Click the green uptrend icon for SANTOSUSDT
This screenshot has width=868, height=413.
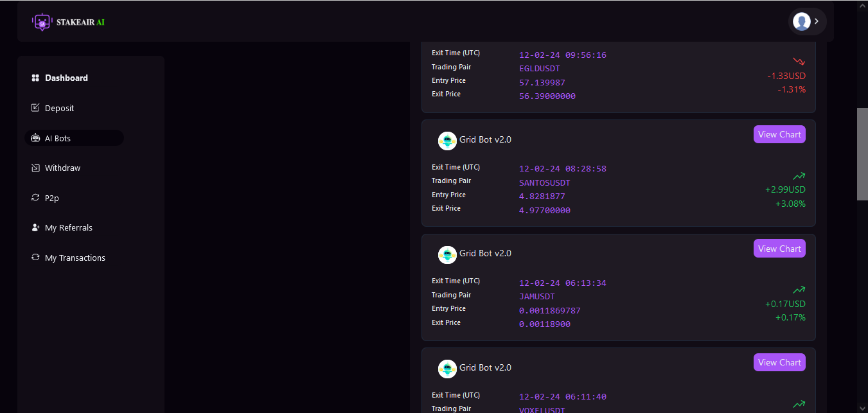pyautogui.click(x=799, y=175)
